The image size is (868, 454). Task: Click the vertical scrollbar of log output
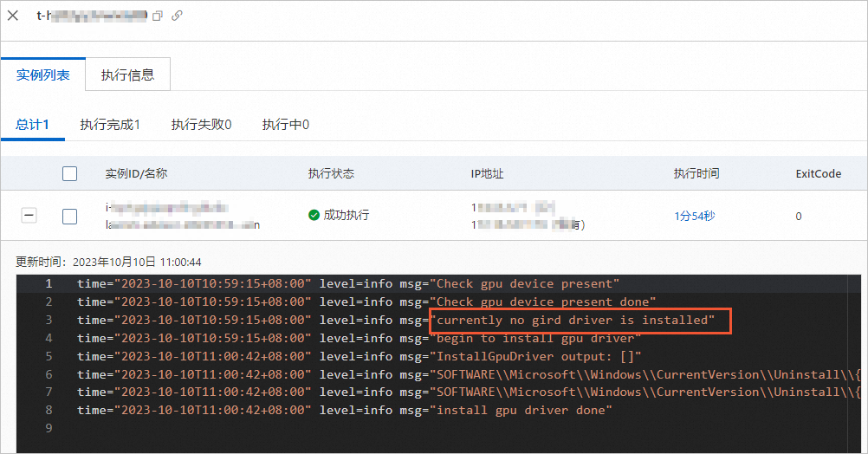coord(854,364)
